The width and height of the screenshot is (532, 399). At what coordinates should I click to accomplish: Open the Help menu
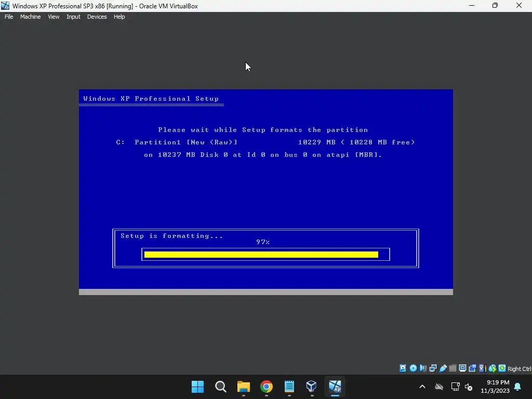(x=119, y=17)
